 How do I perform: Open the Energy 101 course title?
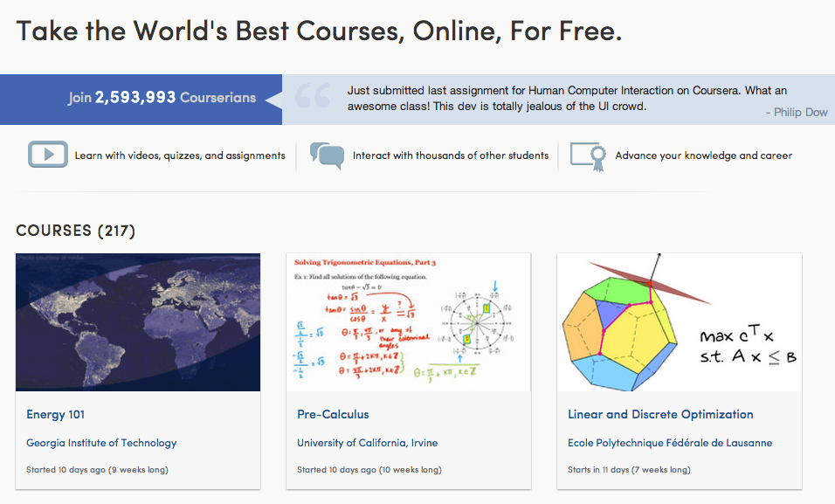55,415
